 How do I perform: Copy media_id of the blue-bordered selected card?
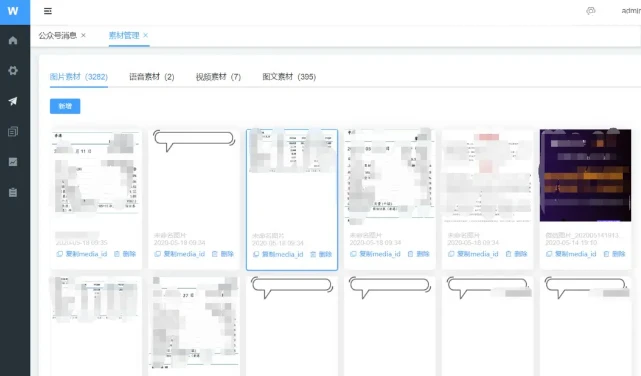click(x=278, y=254)
